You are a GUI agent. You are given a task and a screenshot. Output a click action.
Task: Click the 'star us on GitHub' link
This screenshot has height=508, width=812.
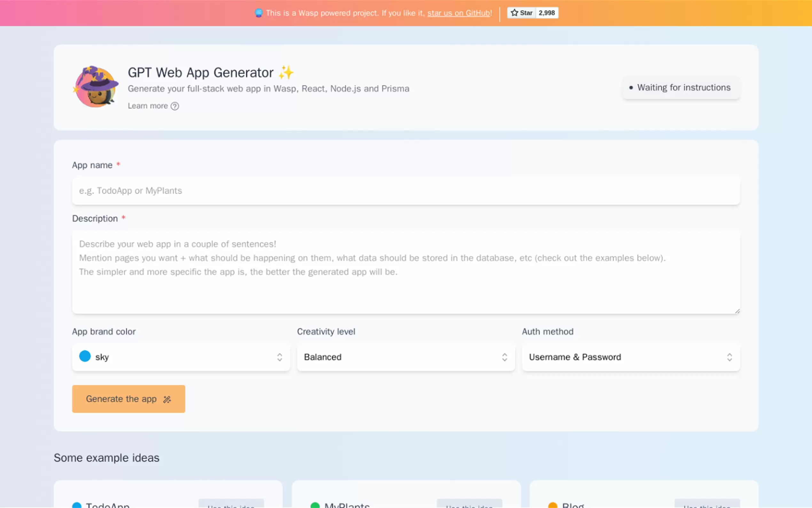458,13
